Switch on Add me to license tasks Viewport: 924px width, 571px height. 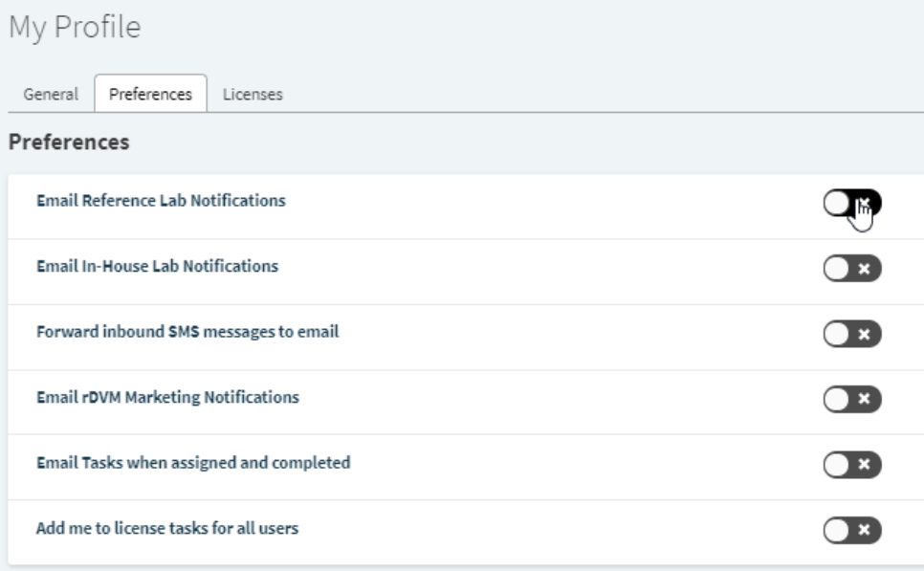click(x=851, y=530)
